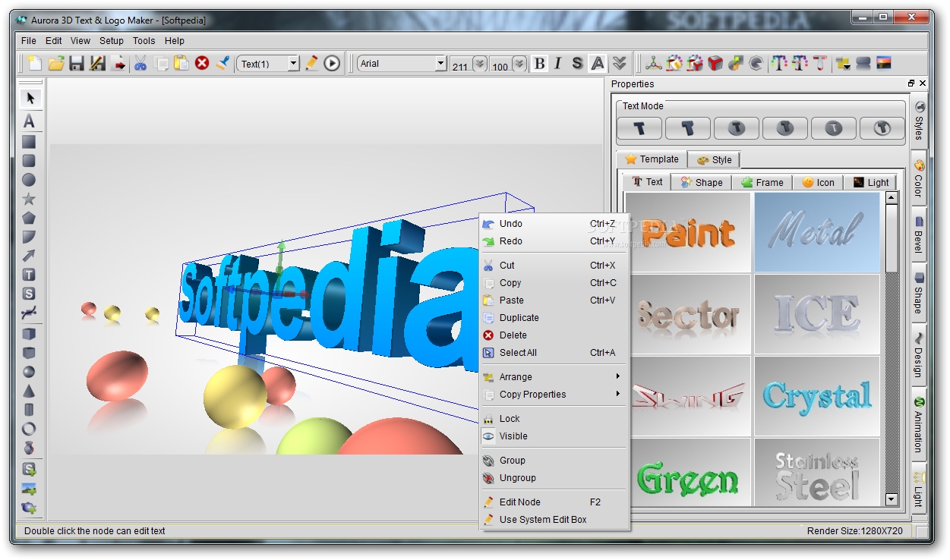Image resolution: width=950 pixels, height=560 pixels.
Task: Open the Text(1) node dropdown
Action: tap(294, 64)
